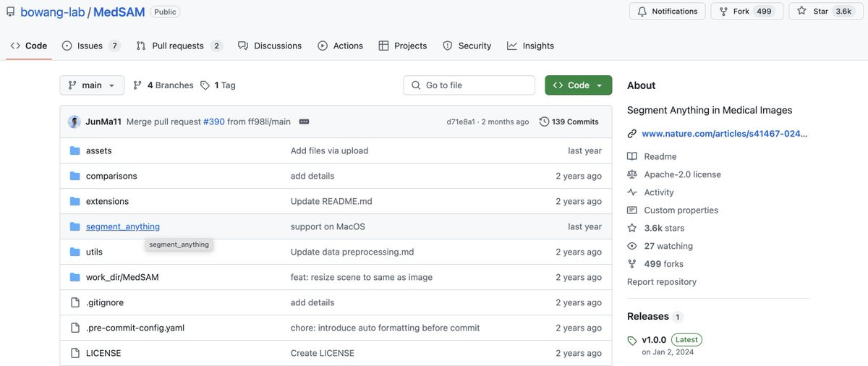
Task: Click the folder icon for work_dir/MedSAM
Action: point(75,277)
